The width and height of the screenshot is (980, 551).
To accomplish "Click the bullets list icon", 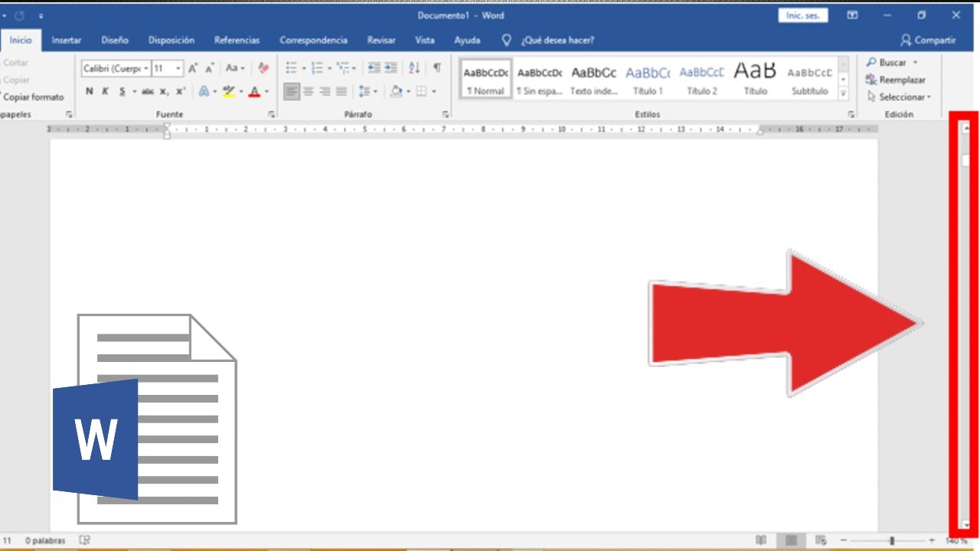I will pyautogui.click(x=291, y=68).
